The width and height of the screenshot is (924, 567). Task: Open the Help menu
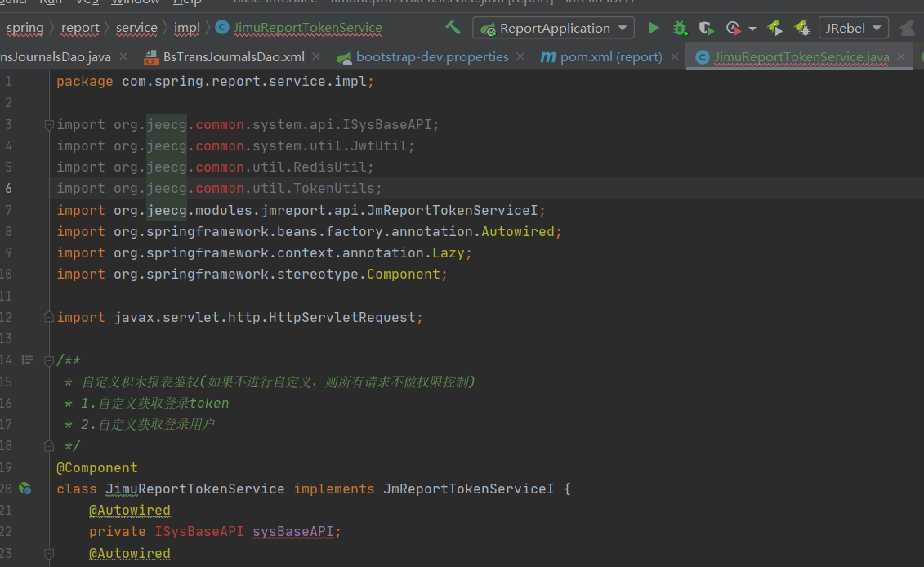pos(187,2)
